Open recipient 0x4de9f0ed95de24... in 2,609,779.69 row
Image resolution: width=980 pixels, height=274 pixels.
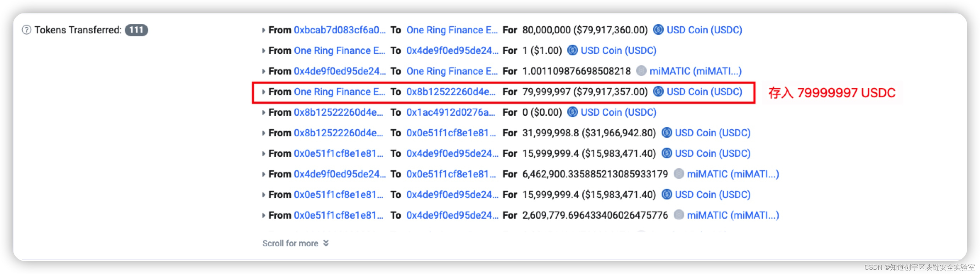tap(452, 215)
